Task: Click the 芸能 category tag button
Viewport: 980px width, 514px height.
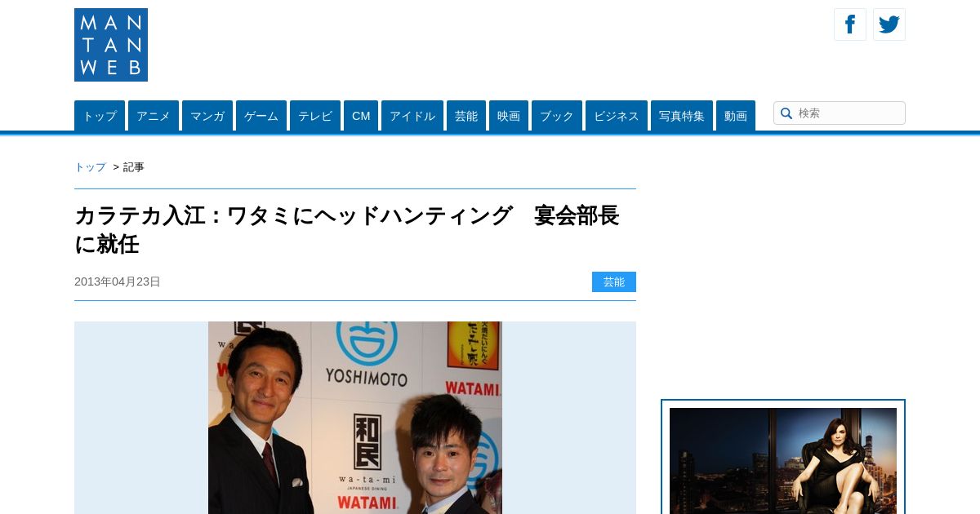Action: pos(614,281)
